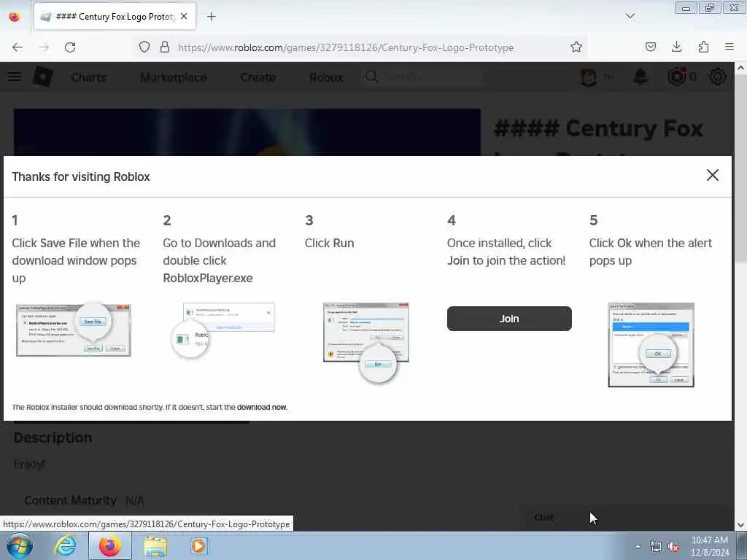747x560 pixels.
Task: Open the Marketplace page
Action: click(174, 77)
